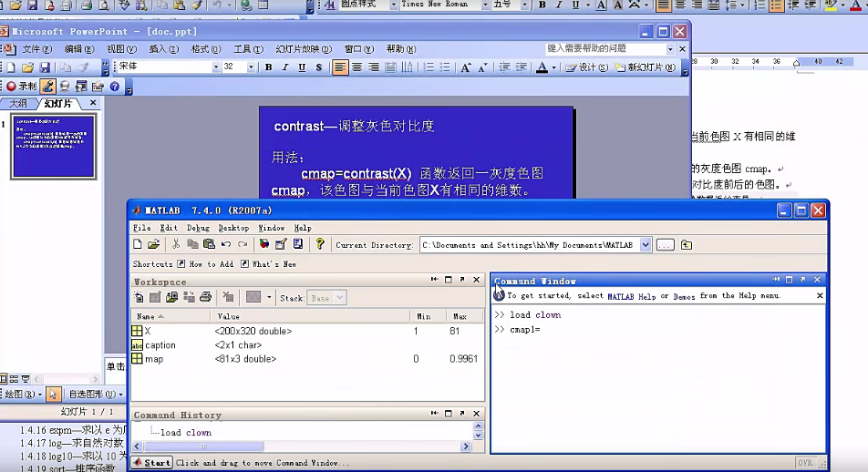
Task: Toggle Center alignment in PowerPoint toolbar
Action: pyautogui.click(x=357, y=67)
